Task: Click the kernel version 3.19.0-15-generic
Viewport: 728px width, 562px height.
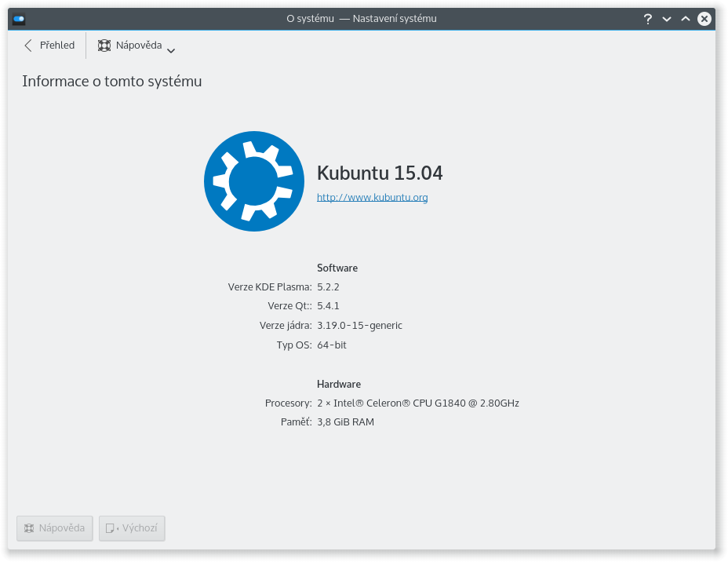Action: coord(359,326)
